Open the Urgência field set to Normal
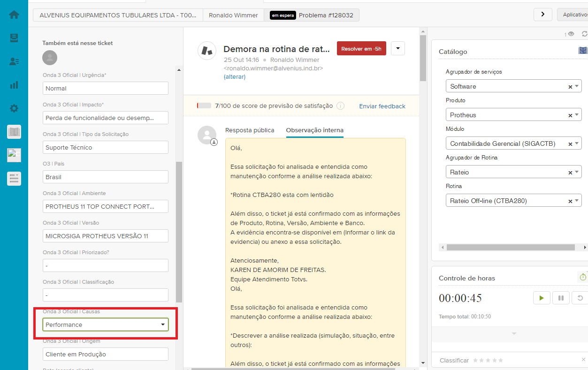 point(106,88)
